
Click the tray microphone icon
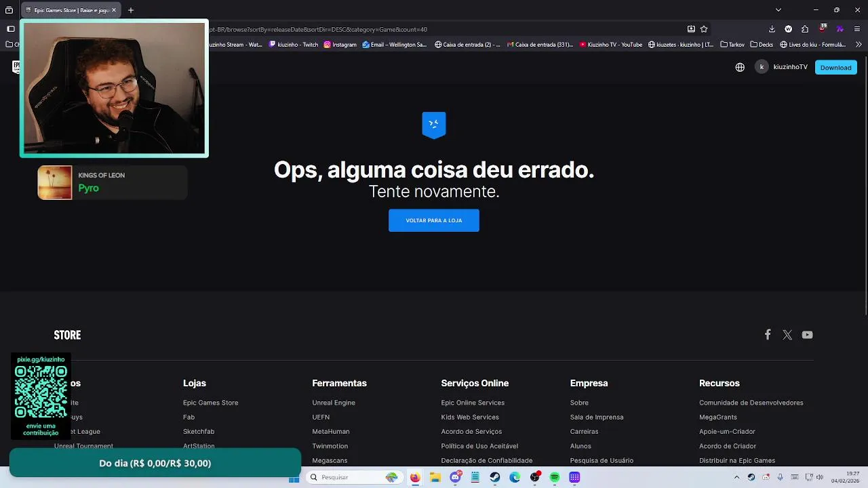coord(780,477)
